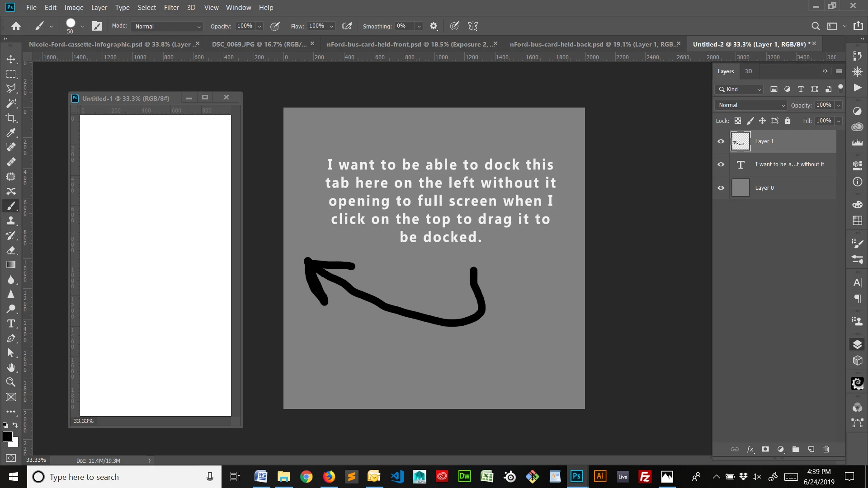
Task: Switch to the 3D panel tab
Action: 748,71
